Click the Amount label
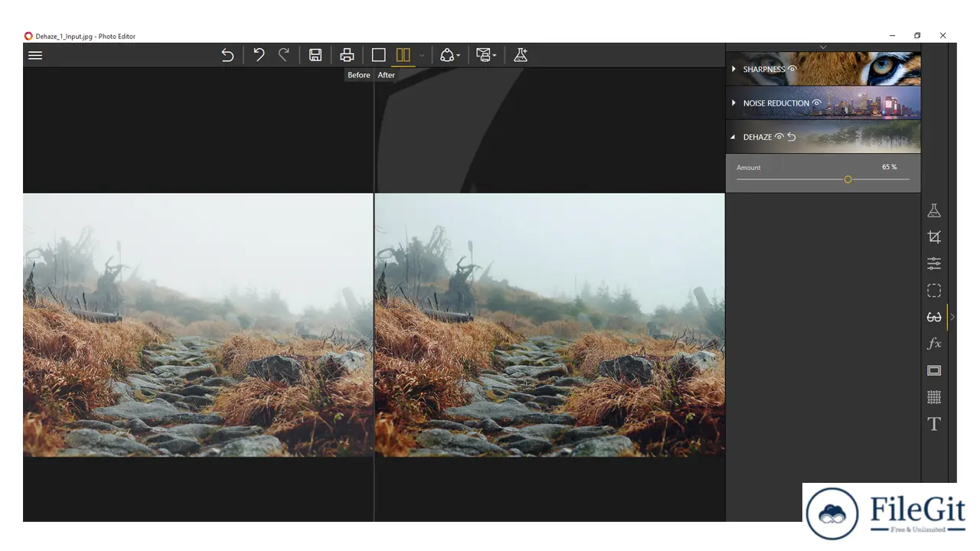This screenshot has height=551, width=980. click(749, 168)
